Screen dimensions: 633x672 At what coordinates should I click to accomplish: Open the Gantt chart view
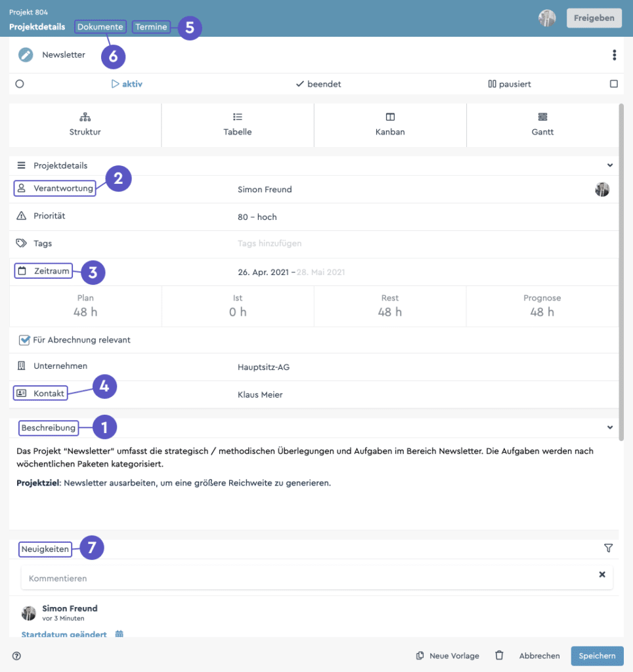pyautogui.click(x=542, y=124)
